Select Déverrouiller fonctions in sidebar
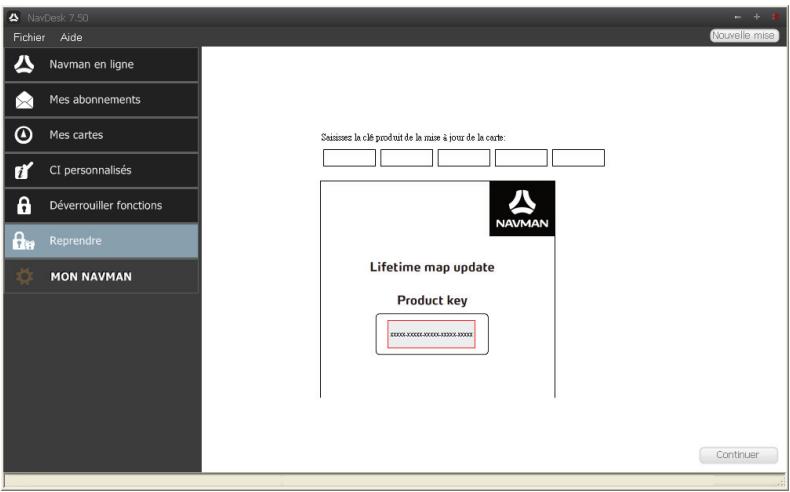Viewport: 790px width, 492px height. click(x=101, y=205)
